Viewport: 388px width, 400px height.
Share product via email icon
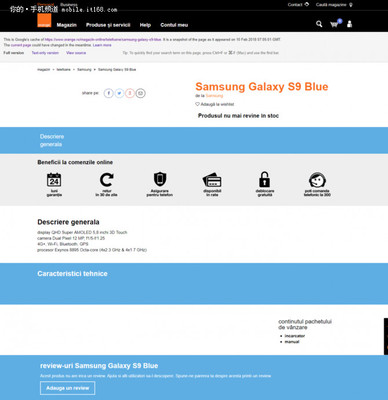(x=140, y=93)
